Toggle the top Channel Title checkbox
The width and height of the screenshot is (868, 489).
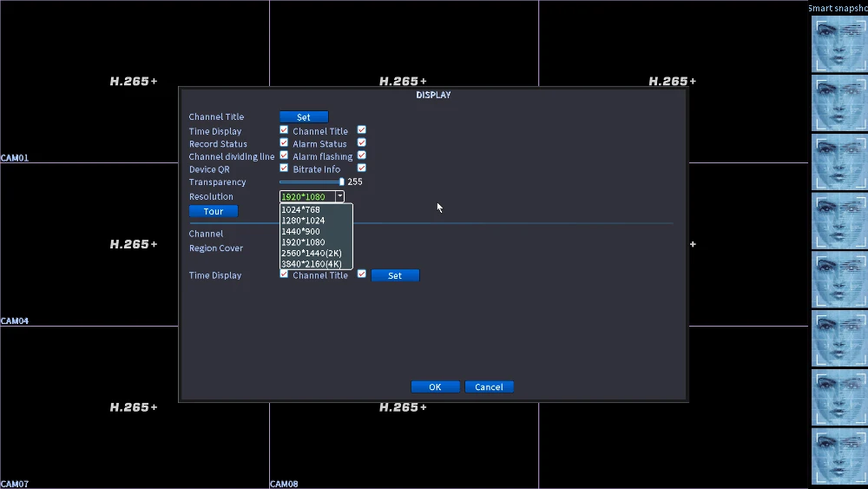[x=361, y=129]
